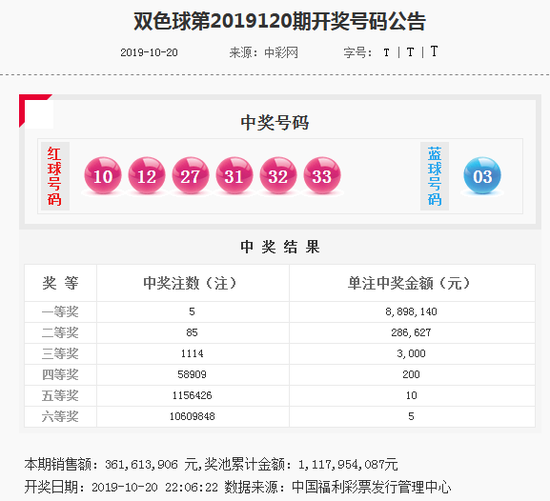The width and height of the screenshot is (550, 501).
Task: Click first prize amount 8,898,140
Action: tap(411, 312)
